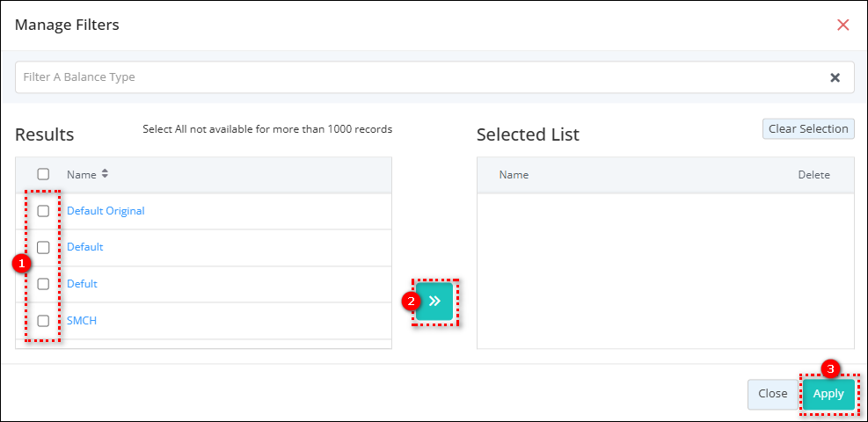Click the Default filter name link
This screenshot has width=868, height=422.
[85, 247]
